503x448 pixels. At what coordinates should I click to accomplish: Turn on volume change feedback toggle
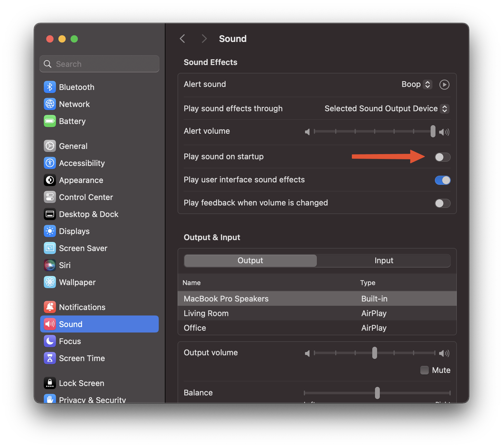point(442,203)
